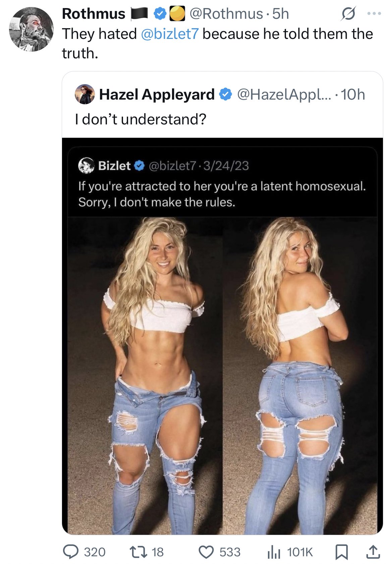Viewport: 392px width, 564px height.
Task: Open the reply icon with 320 comments
Action: click(71, 552)
